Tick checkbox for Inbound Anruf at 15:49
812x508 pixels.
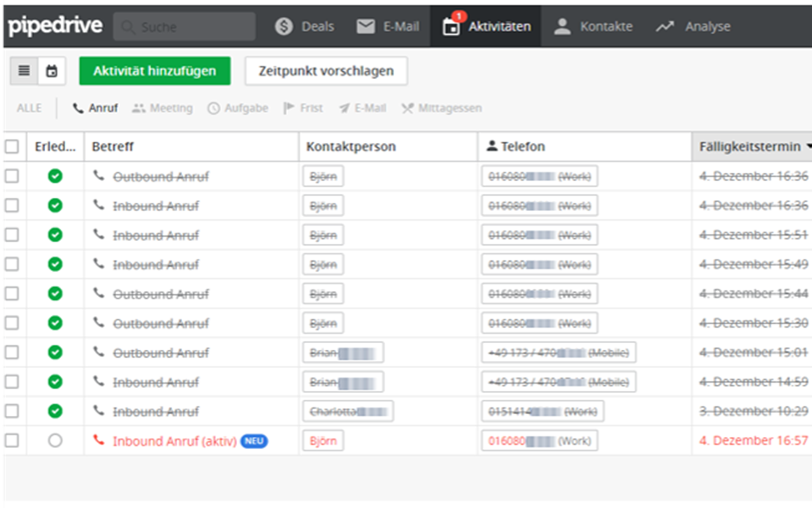pos(12,264)
